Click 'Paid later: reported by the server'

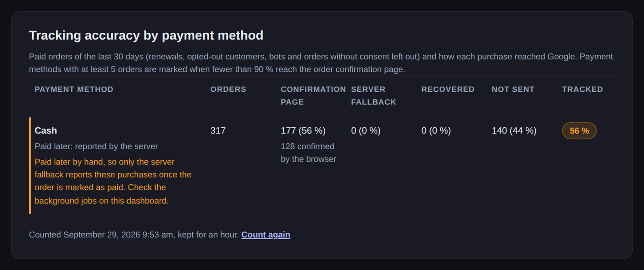[96, 147]
